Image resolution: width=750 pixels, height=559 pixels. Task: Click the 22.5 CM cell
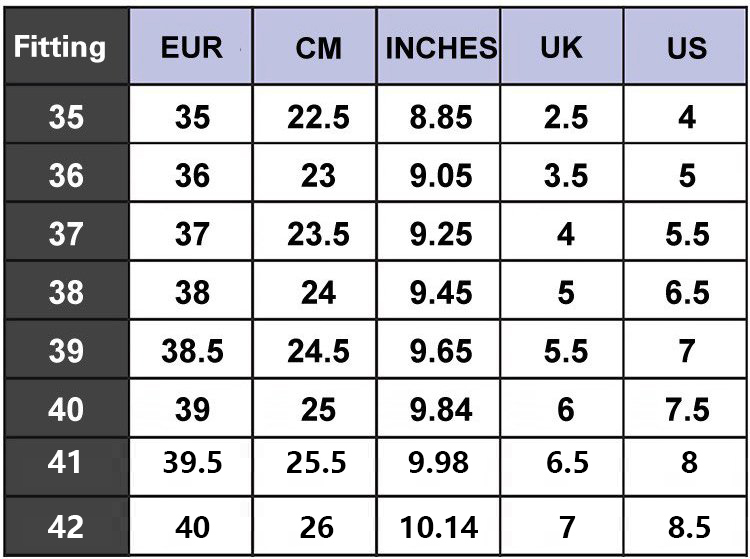(318, 118)
